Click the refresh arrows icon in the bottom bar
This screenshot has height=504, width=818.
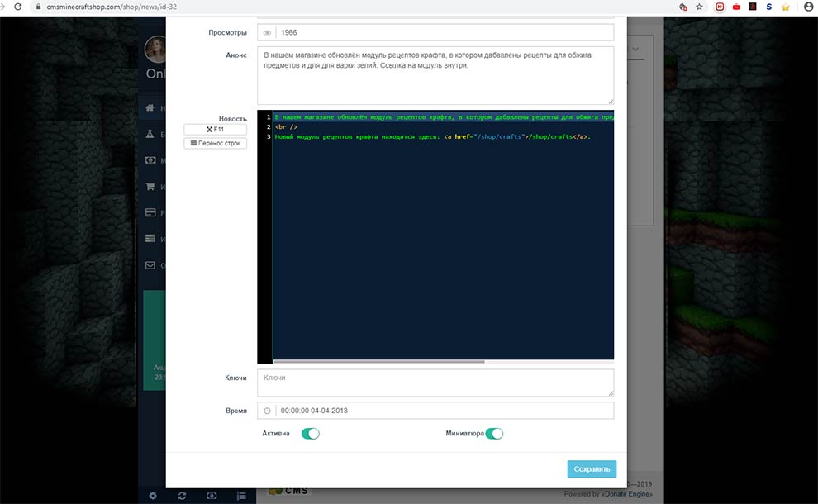click(x=182, y=496)
